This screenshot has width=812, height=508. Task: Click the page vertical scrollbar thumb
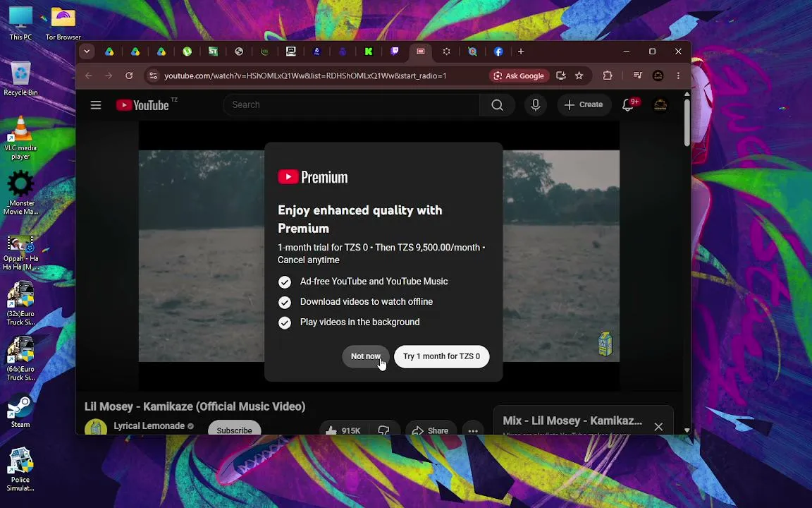(687, 122)
